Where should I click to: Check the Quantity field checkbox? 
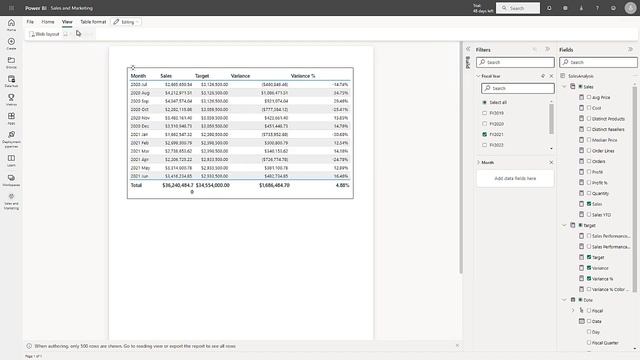click(589, 193)
